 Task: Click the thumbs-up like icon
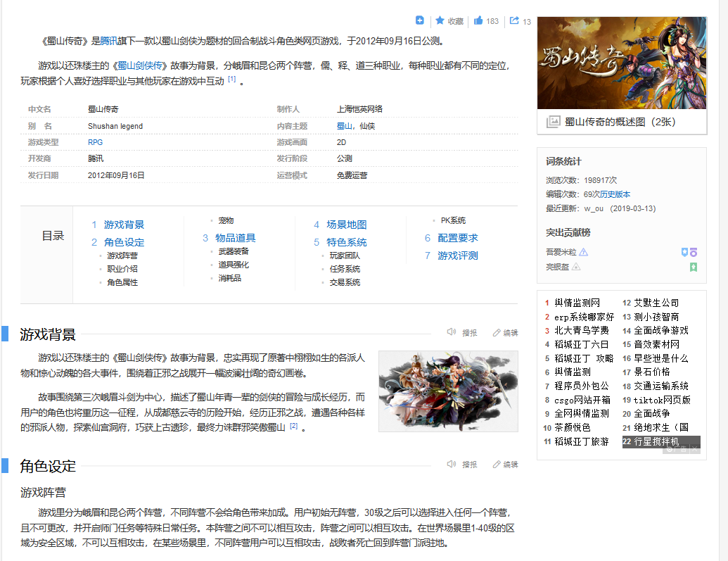pyautogui.click(x=478, y=20)
